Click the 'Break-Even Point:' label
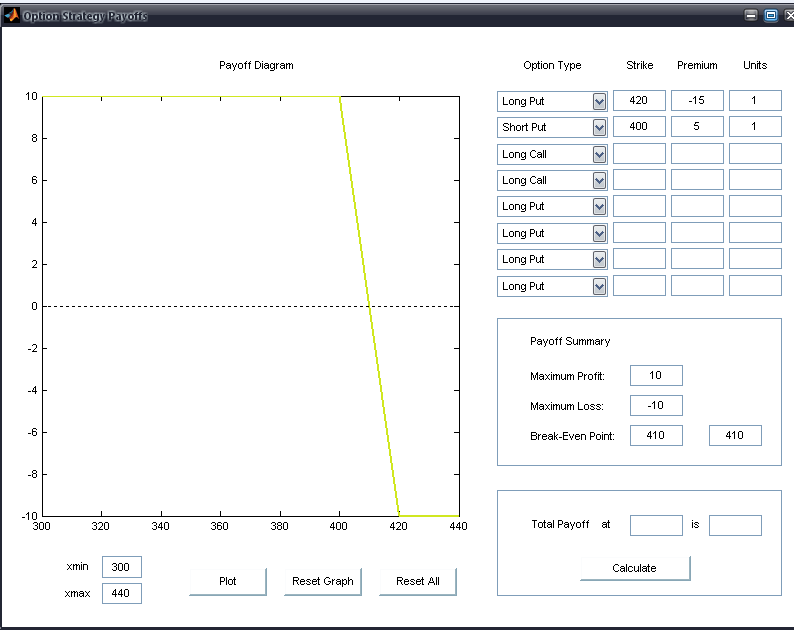Image resolution: width=794 pixels, height=630 pixels. pos(572,436)
